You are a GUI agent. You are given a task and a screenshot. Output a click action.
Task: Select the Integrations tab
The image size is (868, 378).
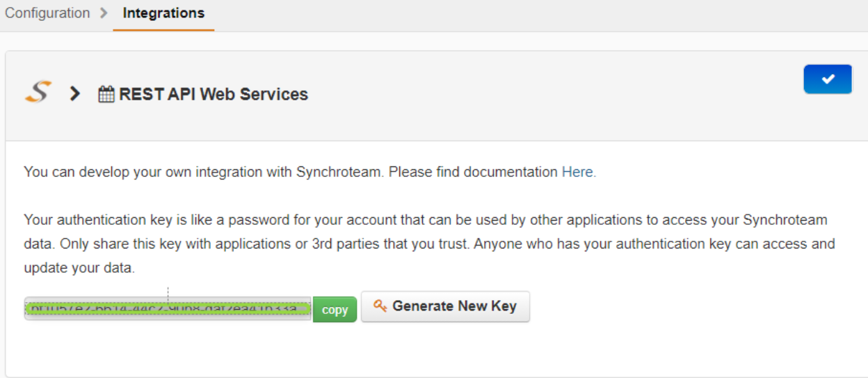(163, 13)
